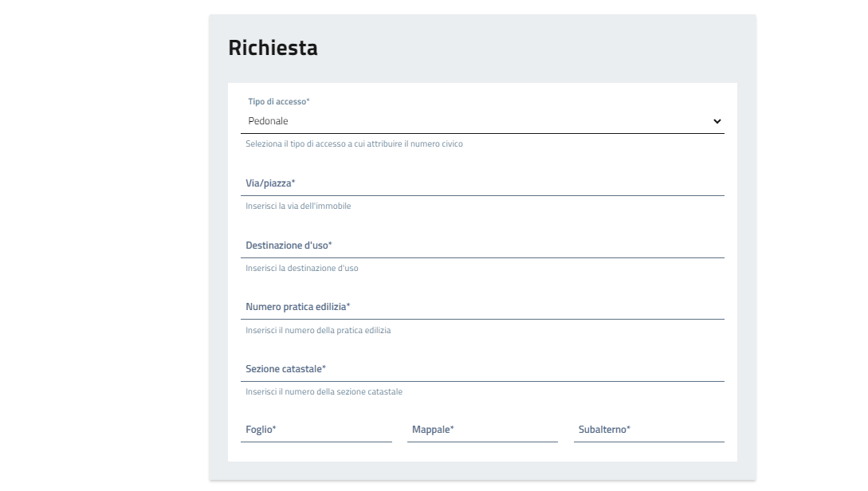Click the Pedonale selected value text

click(x=268, y=121)
